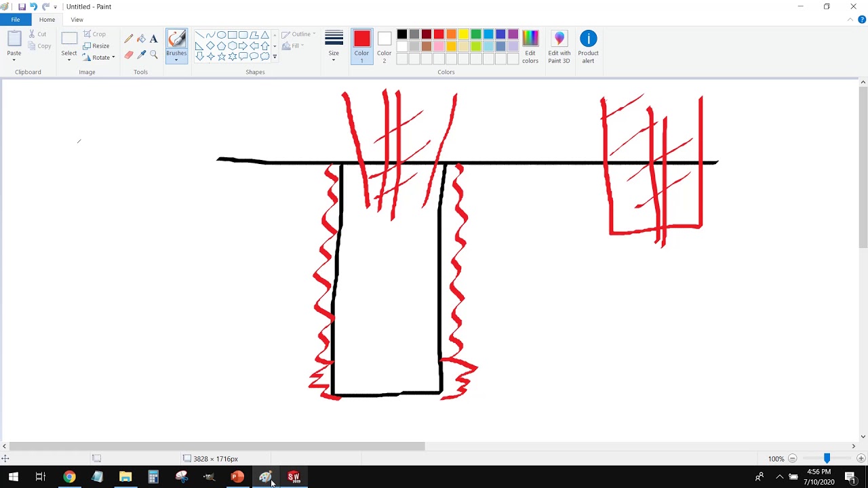This screenshot has width=868, height=488.
Task: Click the Resize button
Action: click(x=96, y=46)
